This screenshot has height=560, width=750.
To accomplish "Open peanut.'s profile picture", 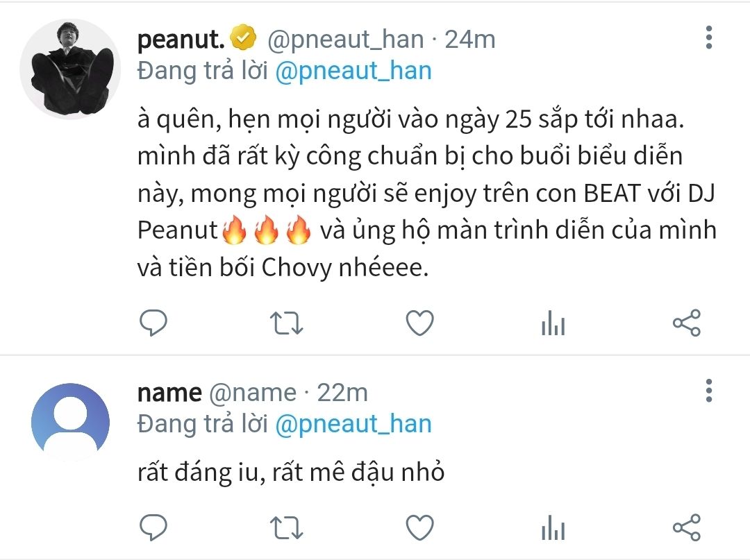I will point(70,69).
